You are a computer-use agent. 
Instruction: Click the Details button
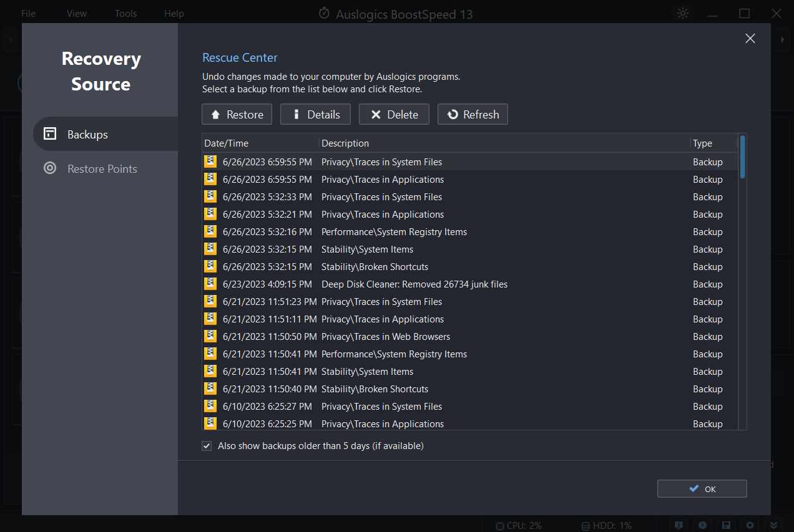click(x=315, y=114)
